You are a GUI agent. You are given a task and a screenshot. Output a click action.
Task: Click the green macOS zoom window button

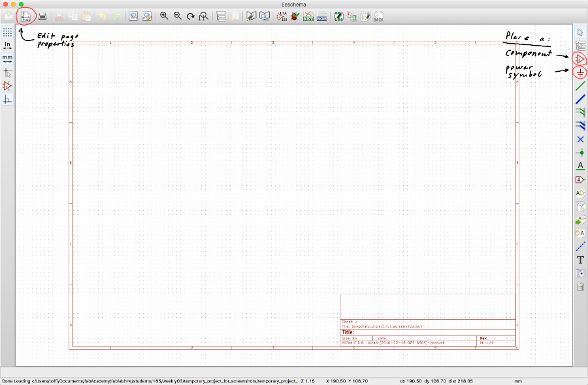click(x=22, y=4)
